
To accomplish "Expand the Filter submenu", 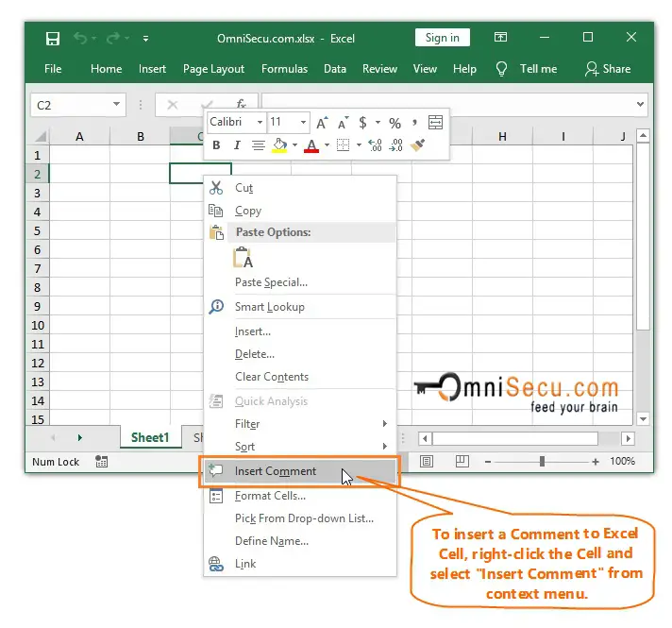I will (x=300, y=424).
